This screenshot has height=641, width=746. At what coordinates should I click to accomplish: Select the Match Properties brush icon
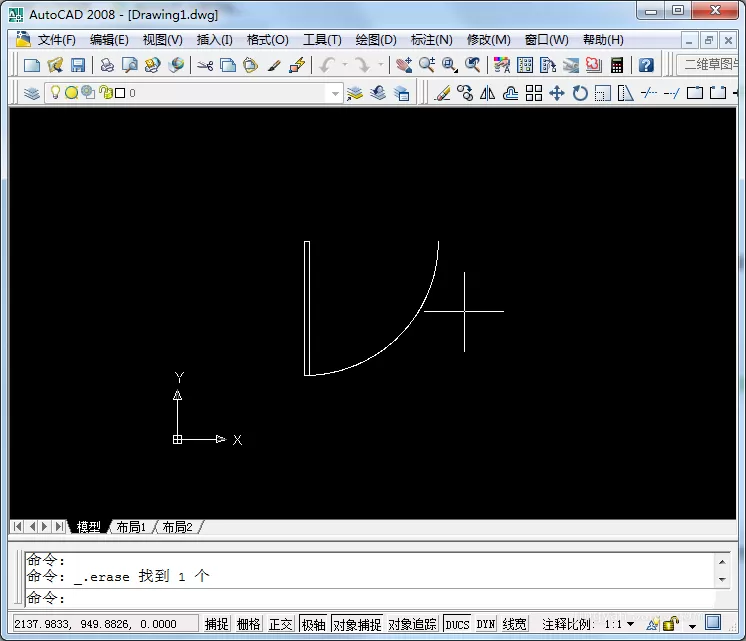(274, 65)
